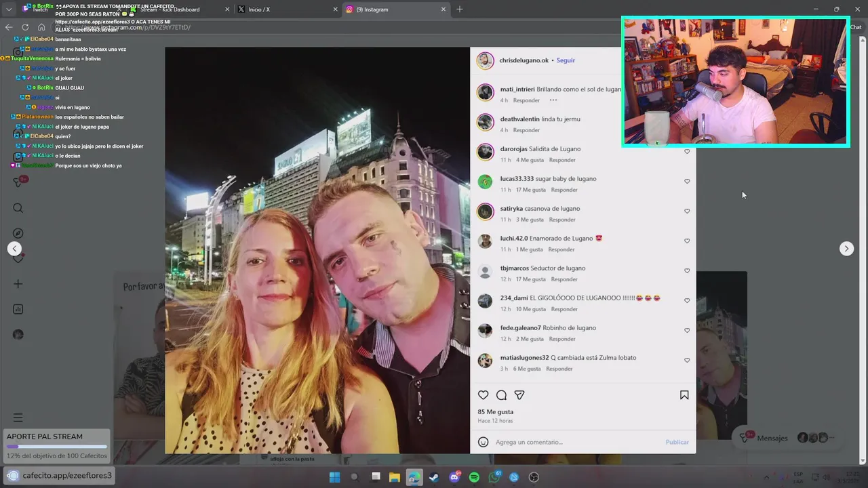
Task: Like matiaslugones32's comment with its heart
Action: click(687, 361)
